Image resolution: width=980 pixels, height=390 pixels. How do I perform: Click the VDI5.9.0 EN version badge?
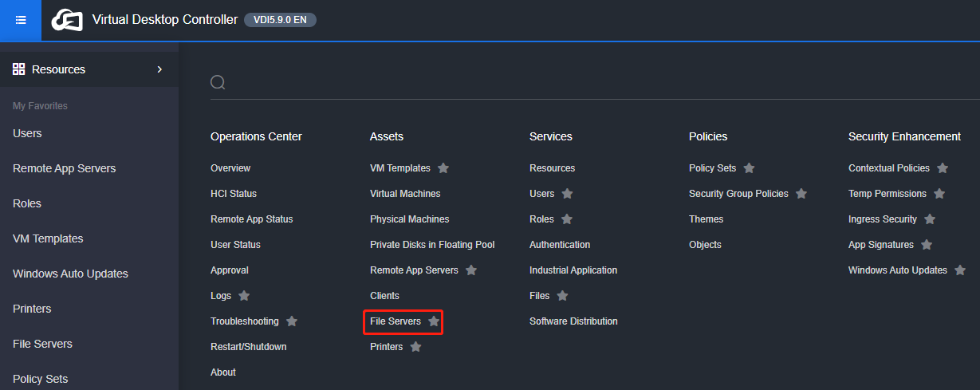[280, 20]
